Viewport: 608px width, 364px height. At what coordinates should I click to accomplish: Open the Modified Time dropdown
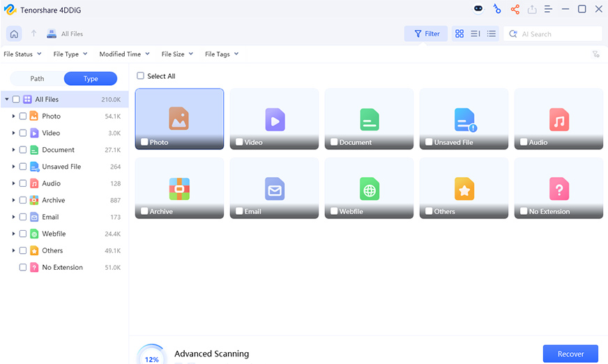click(x=125, y=54)
